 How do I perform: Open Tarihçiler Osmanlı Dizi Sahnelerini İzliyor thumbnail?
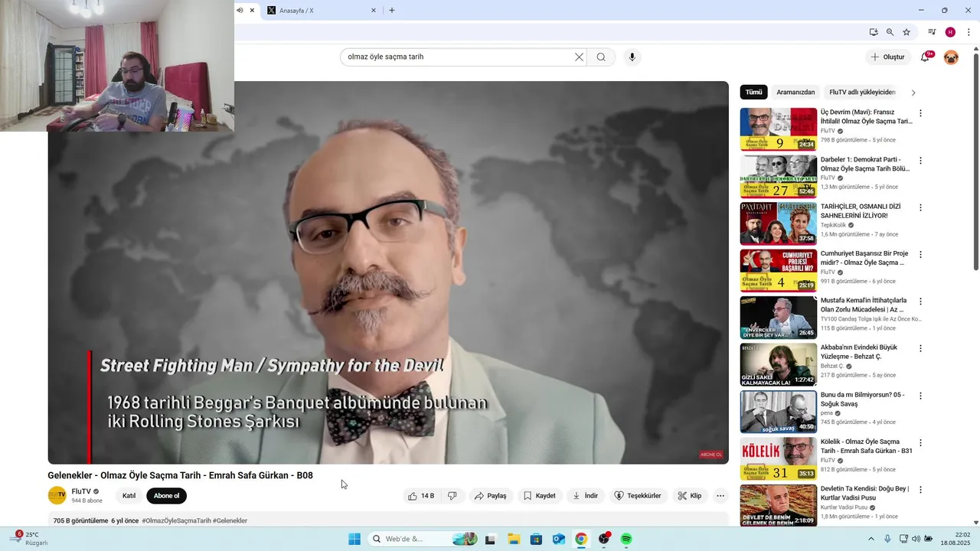pos(779,223)
